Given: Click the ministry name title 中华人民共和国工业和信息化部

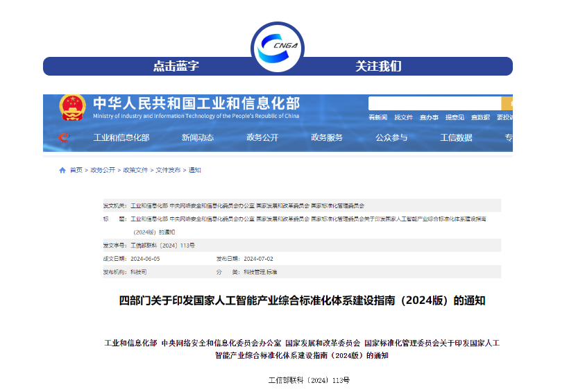Looking at the screenshot, I should click(x=196, y=103).
